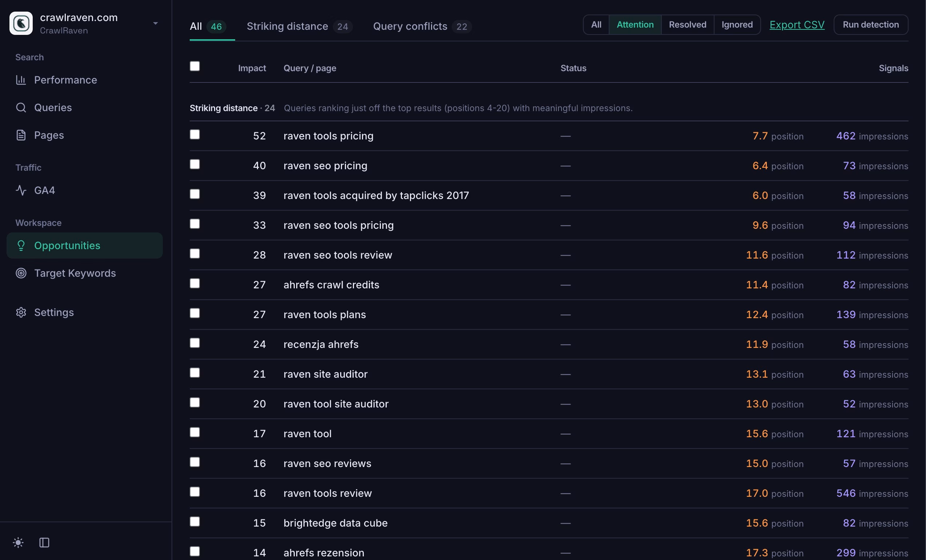
Task: Open query ahrefs rezension
Action: click(x=324, y=552)
